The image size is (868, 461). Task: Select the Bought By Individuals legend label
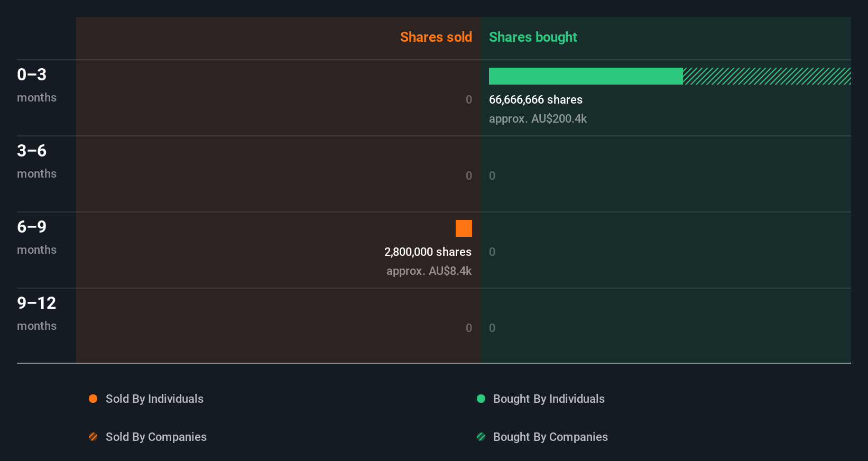tap(549, 399)
